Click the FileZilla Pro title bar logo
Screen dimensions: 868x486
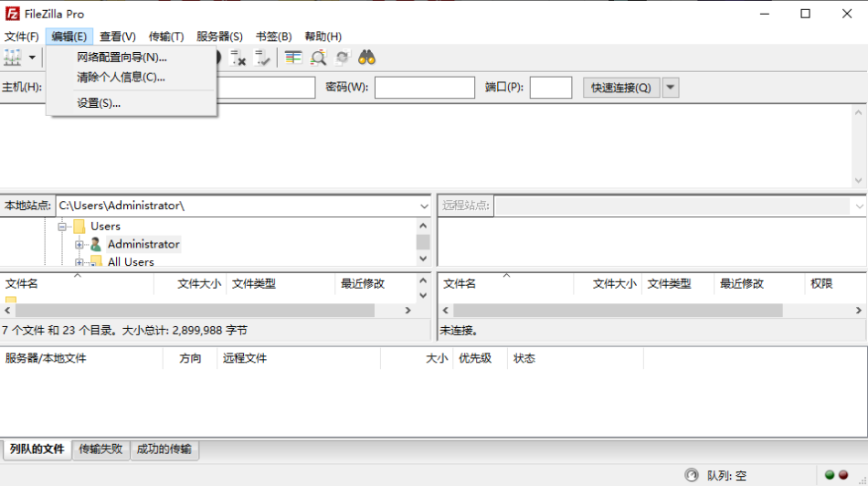(12, 14)
